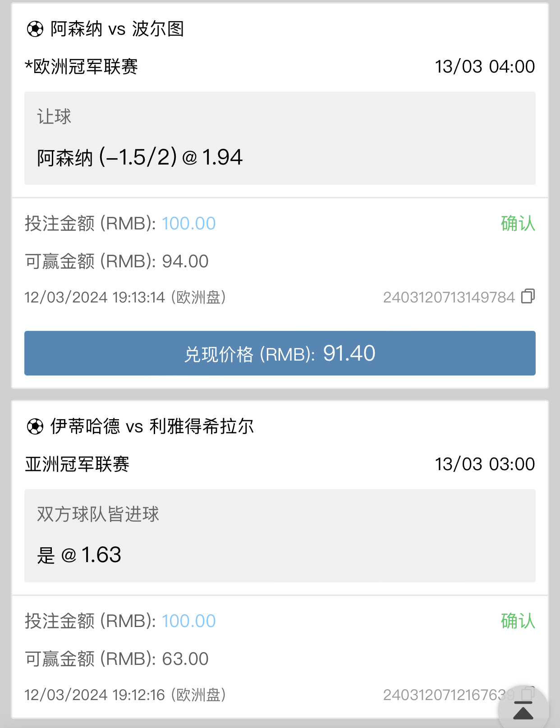Click the copy icon on the 伊蒂哈德 bet ID
560x728 pixels.
[x=528, y=691]
